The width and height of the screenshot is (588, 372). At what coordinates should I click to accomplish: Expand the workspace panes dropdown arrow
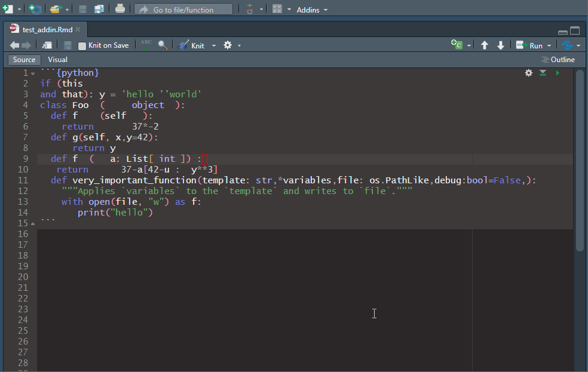coord(289,10)
